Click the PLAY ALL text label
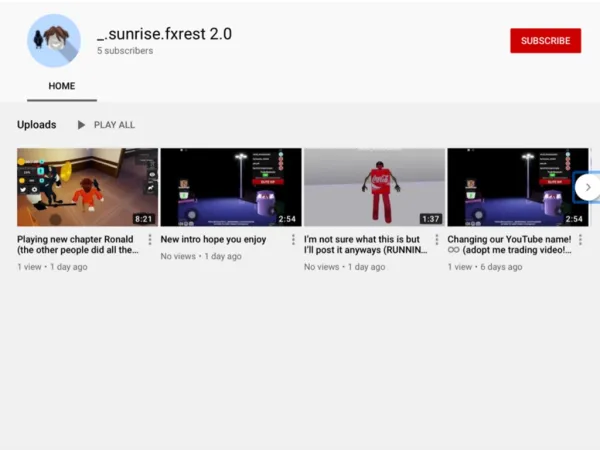This screenshot has width=600, height=450. tap(114, 125)
